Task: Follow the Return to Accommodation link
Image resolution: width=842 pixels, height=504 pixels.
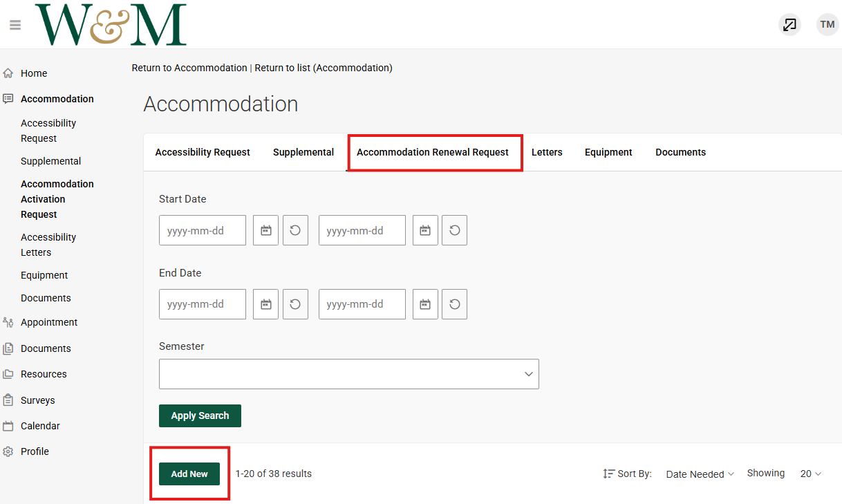Action: pyautogui.click(x=189, y=68)
